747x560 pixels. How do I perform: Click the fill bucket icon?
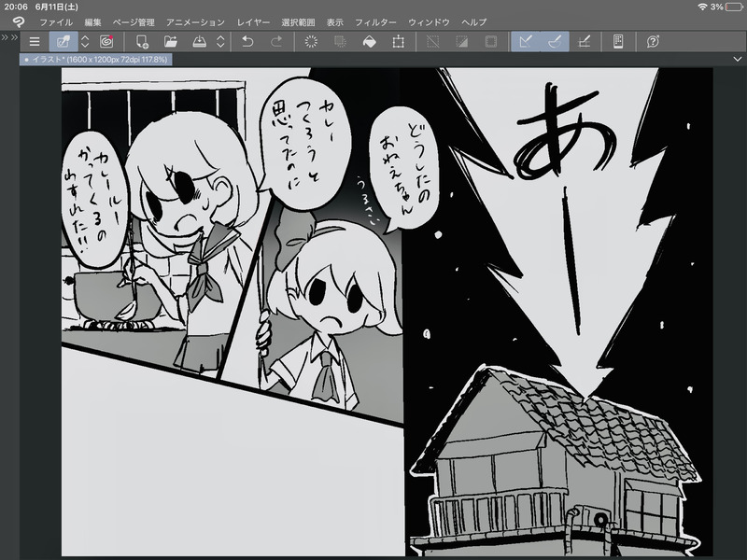(x=369, y=41)
